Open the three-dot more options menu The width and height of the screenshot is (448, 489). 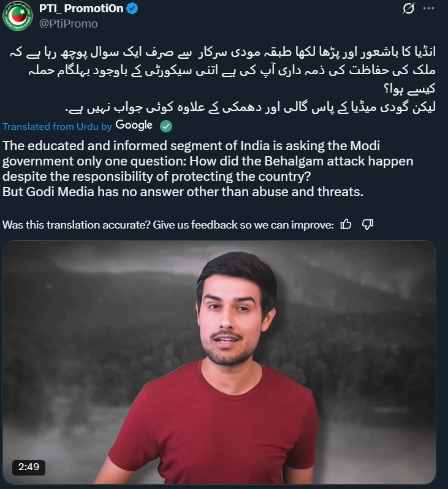click(x=428, y=9)
